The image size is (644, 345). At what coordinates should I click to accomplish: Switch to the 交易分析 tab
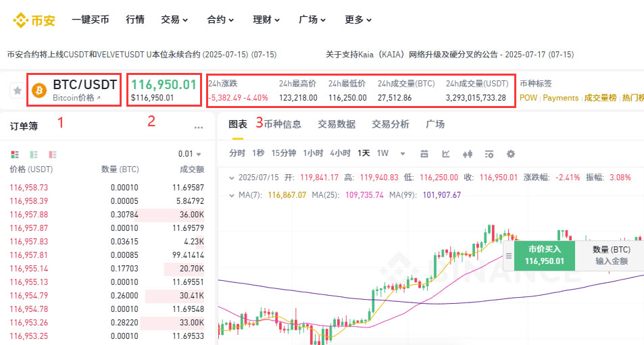(390, 124)
